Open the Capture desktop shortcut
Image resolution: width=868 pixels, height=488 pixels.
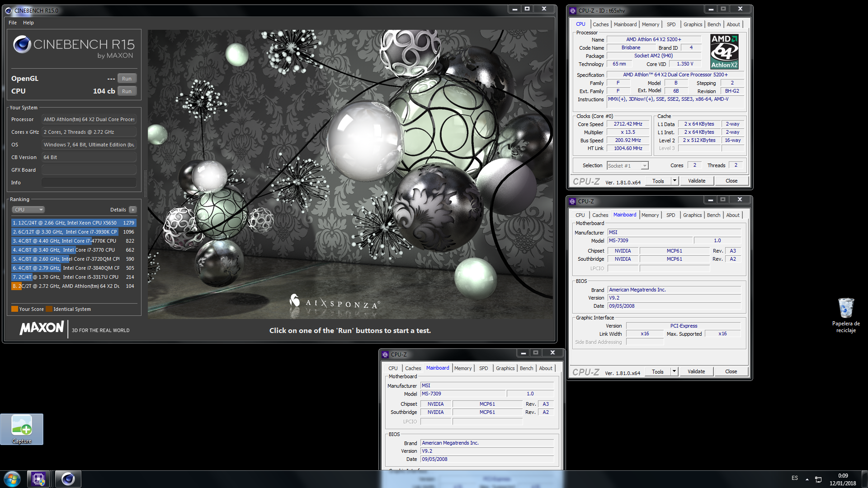click(22, 429)
